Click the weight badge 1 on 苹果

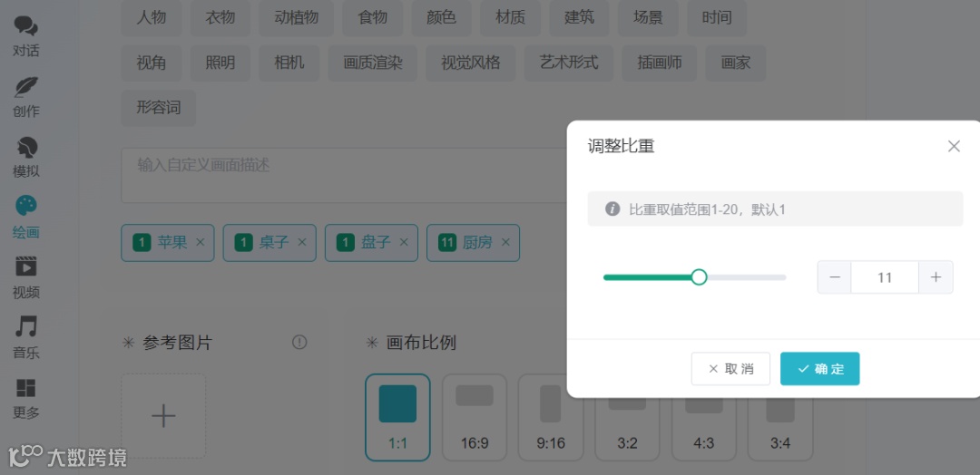coord(142,242)
